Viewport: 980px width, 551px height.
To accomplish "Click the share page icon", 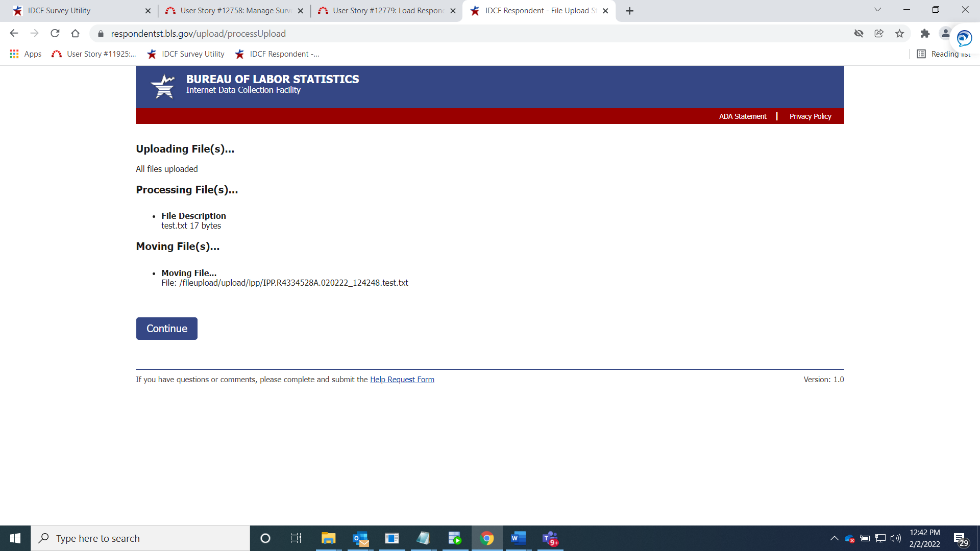I will [879, 34].
